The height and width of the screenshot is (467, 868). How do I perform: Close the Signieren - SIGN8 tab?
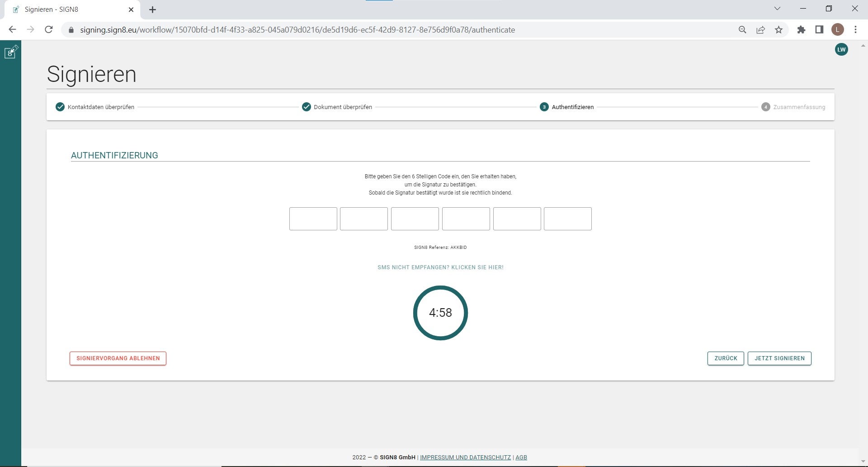coord(131,10)
